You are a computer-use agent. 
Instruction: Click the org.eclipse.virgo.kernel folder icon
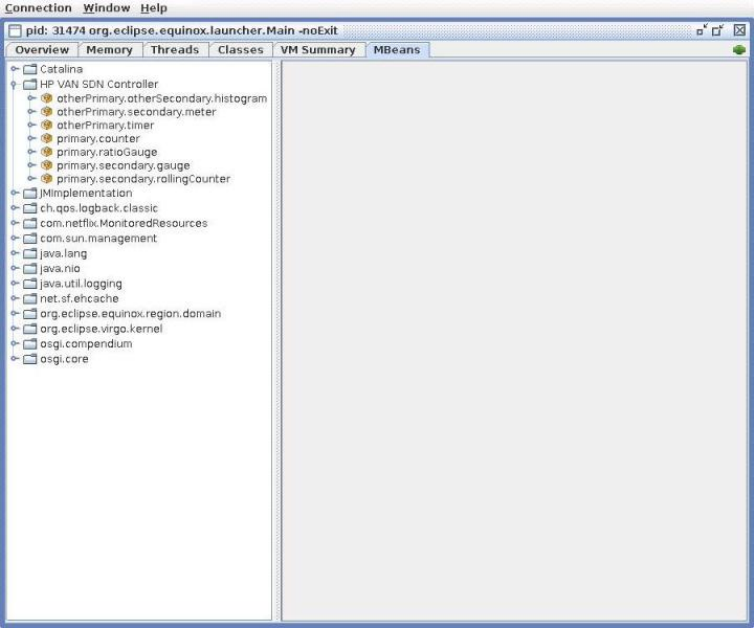(x=30, y=329)
